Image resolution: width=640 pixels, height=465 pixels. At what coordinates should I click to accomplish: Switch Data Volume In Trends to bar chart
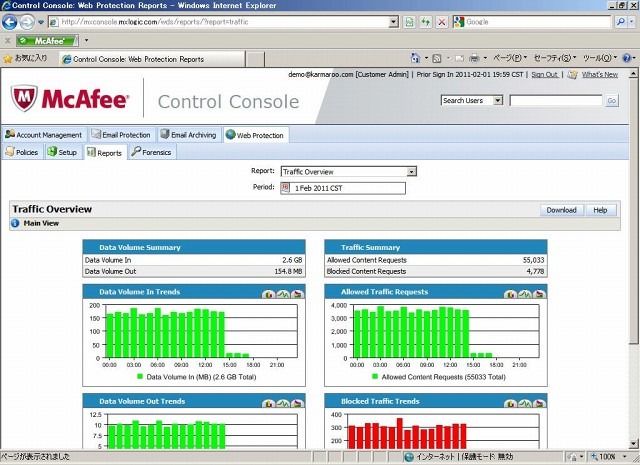(269, 294)
